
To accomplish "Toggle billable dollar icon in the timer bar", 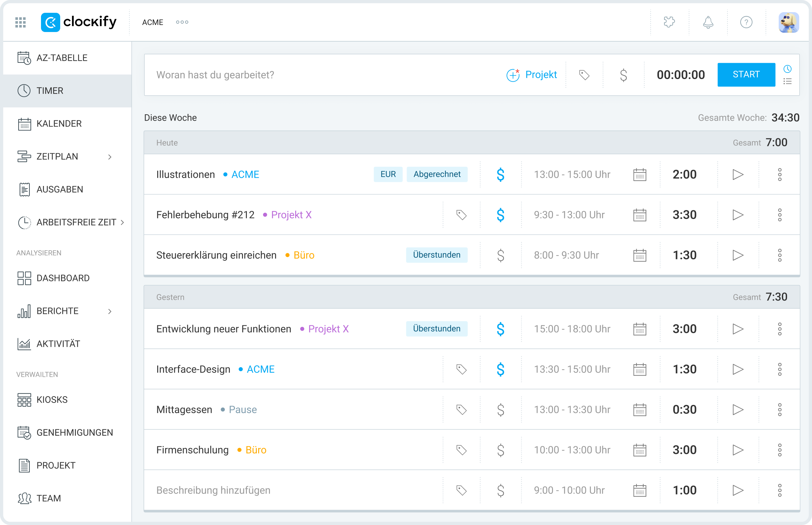I will point(624,75).
